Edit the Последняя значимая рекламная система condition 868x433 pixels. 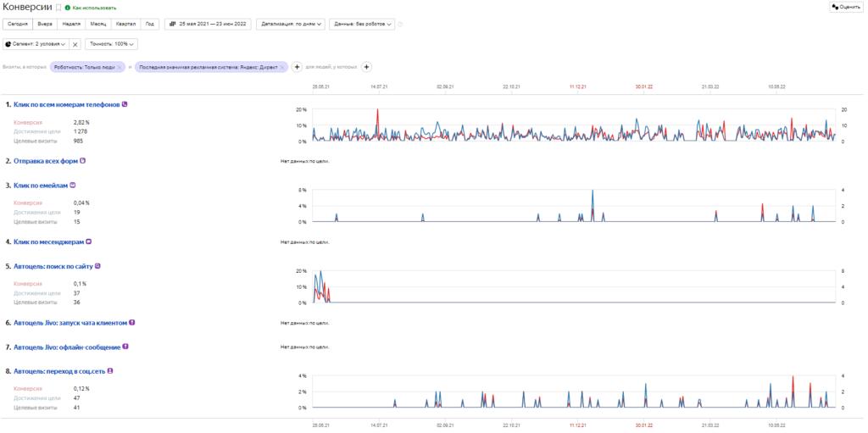click(x=209, y=67)
